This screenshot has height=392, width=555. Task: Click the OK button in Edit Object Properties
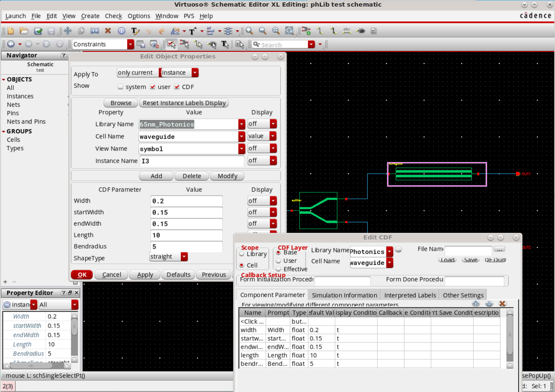[x=82, y=275]
